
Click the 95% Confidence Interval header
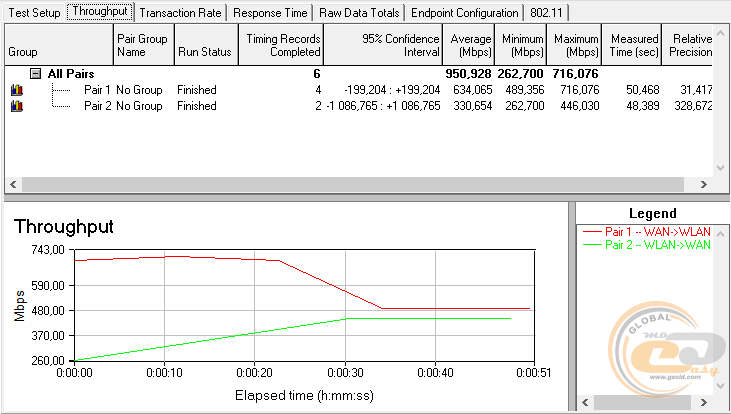(383, 45)
